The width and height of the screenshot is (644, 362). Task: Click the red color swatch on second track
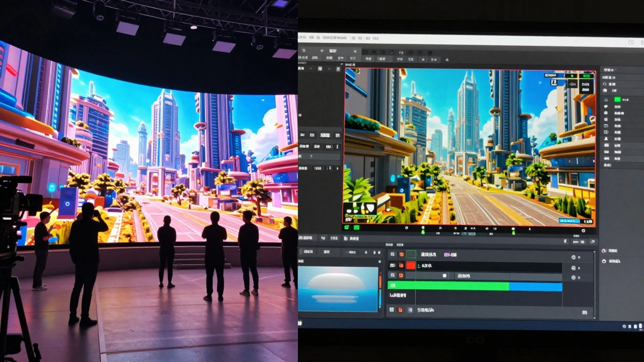[411, 265]
